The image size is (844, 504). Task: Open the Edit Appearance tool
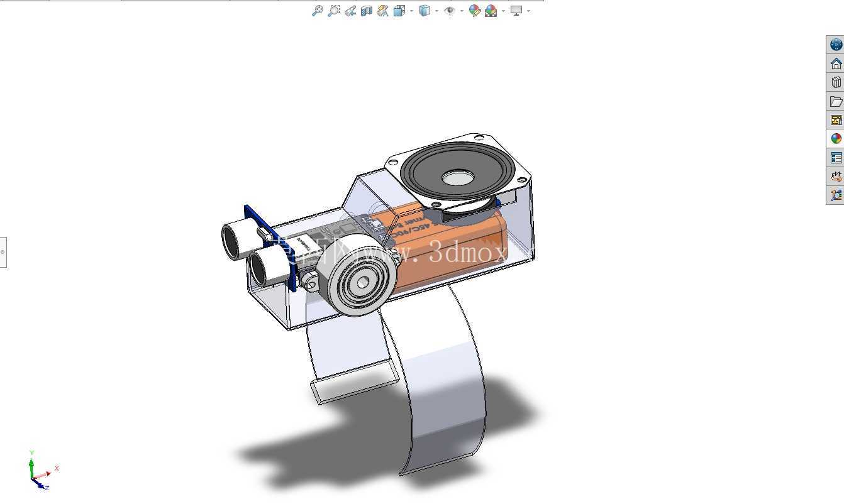475,11
